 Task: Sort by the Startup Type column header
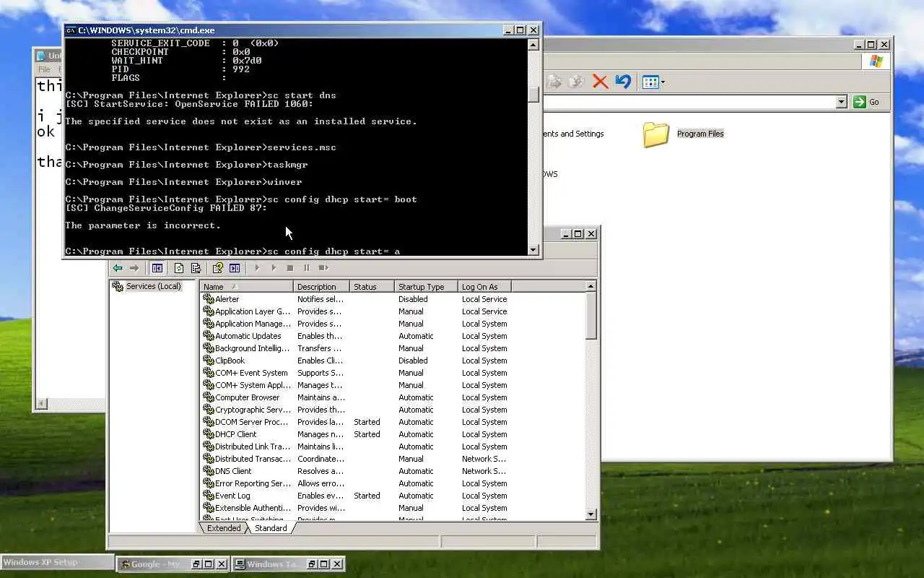(426, 287)
